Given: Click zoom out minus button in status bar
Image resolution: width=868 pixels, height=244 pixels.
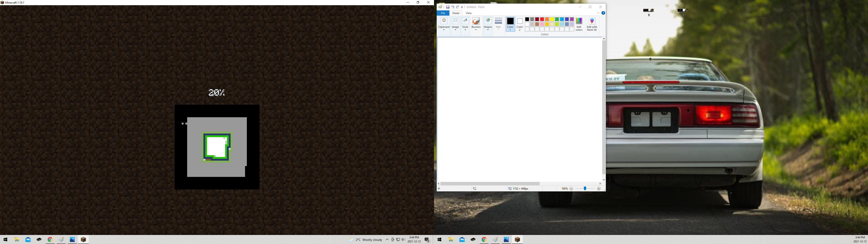Looking at the screenshot, I should (x=571, y=189).
